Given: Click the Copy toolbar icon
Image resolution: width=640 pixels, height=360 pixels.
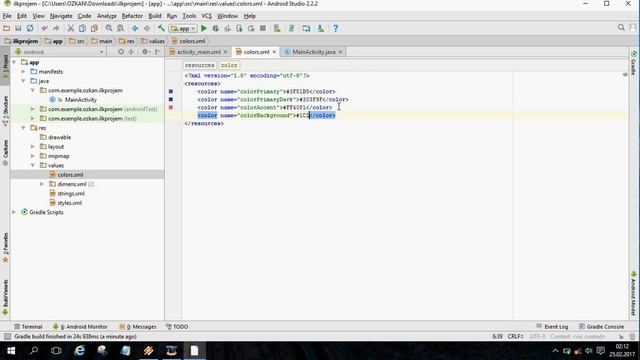Looking at the screenshot, I should point(82,28).
